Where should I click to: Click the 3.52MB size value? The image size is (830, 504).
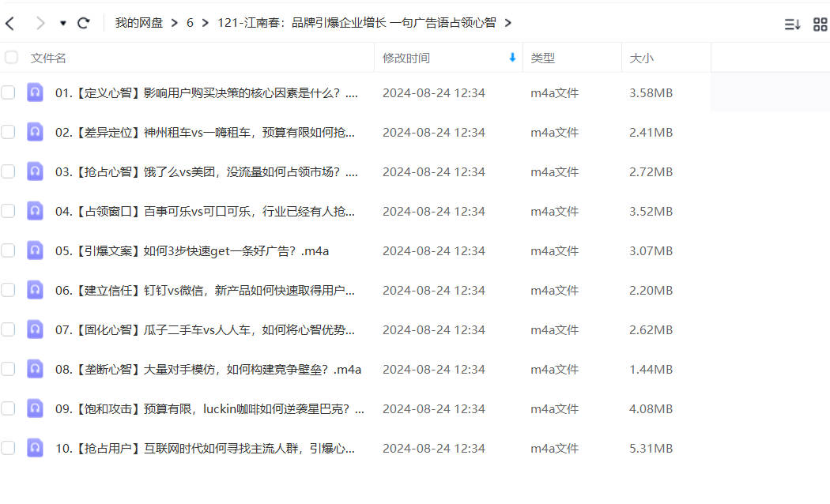651,212
